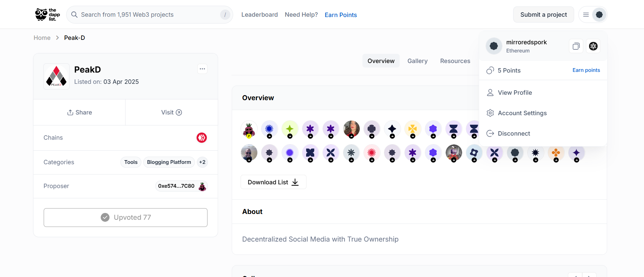
Task: Switch to the Gallery tab
Action: (x=417, y=61)
